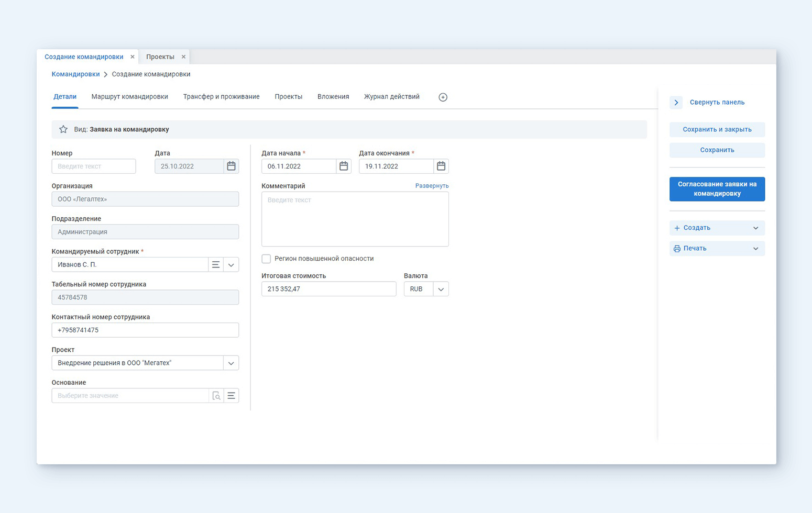Open the Трансфер и проживание tab
Image resolution: width=812 pixels, height=513 pixels.
point(222,97)
